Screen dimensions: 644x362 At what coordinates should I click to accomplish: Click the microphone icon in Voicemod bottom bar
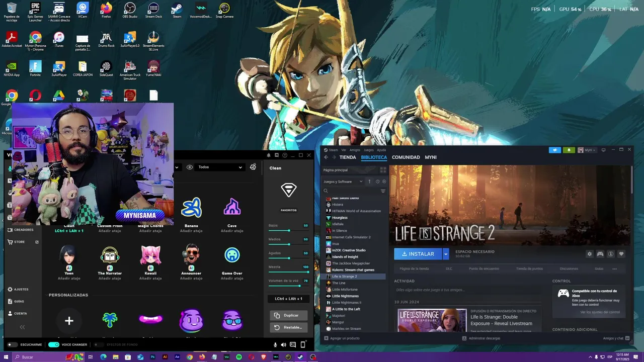pos(275,344)
